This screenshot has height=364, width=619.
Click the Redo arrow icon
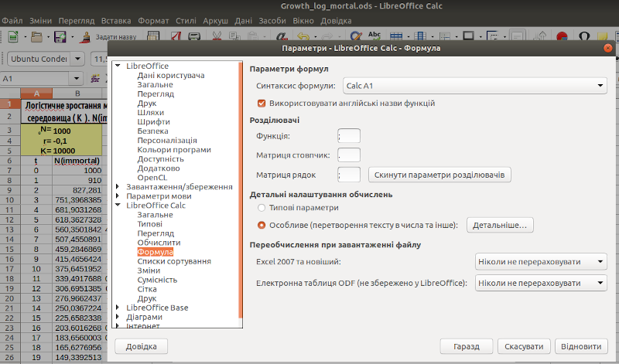pos(327,36)
